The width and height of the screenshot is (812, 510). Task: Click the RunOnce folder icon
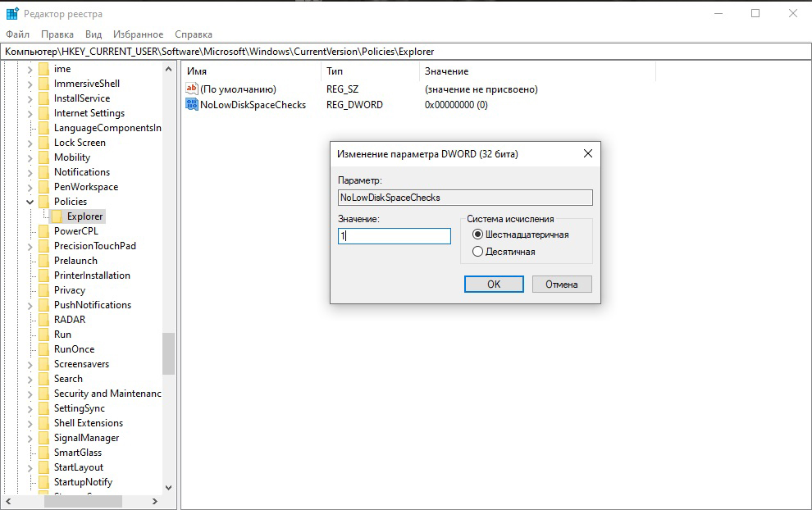click(44, 349)
